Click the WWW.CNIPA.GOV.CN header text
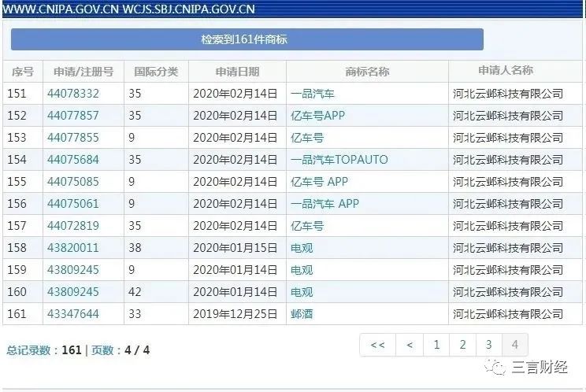Screen dimensions: 586x392 coord(61,9)
